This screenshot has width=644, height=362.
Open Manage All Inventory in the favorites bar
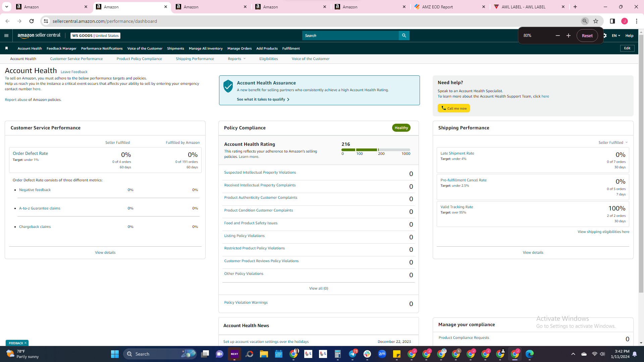point(206,48)
